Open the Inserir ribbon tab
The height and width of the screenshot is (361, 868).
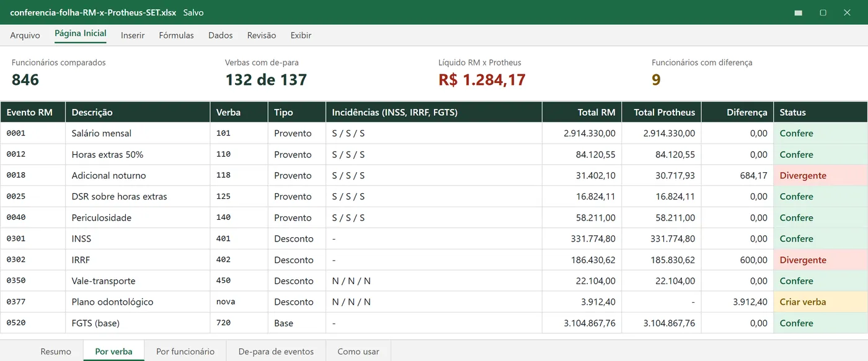click(133, 35)
